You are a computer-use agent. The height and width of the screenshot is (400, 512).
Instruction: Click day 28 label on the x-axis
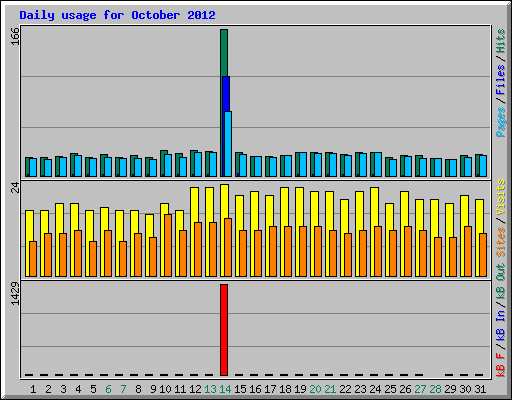[x=435, y=389]
